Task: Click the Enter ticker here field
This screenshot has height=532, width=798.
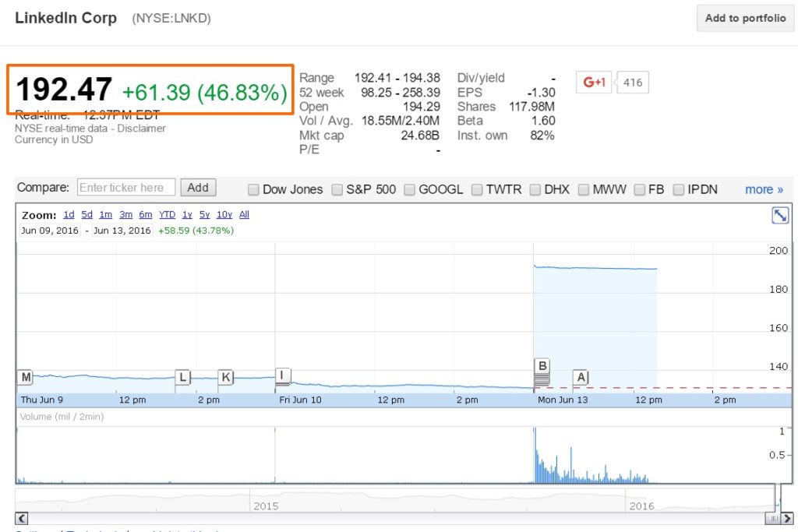Action: [126, 188]
